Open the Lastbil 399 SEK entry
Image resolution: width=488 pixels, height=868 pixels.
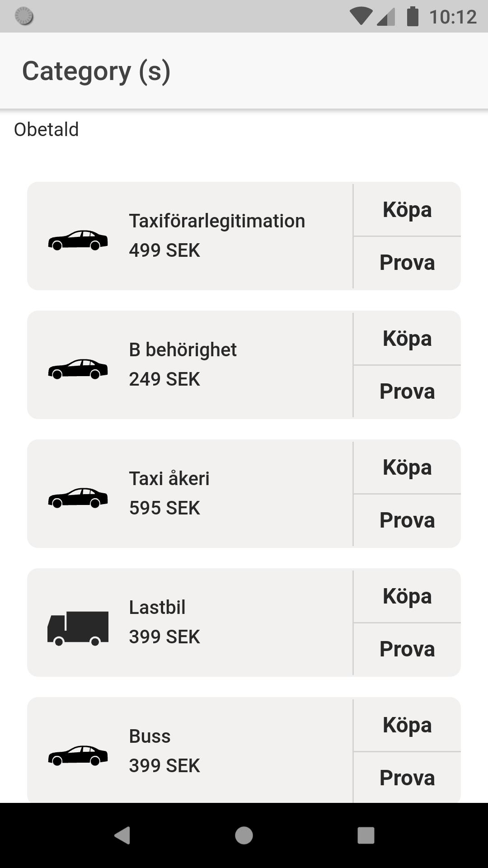(x=190, y=623)
